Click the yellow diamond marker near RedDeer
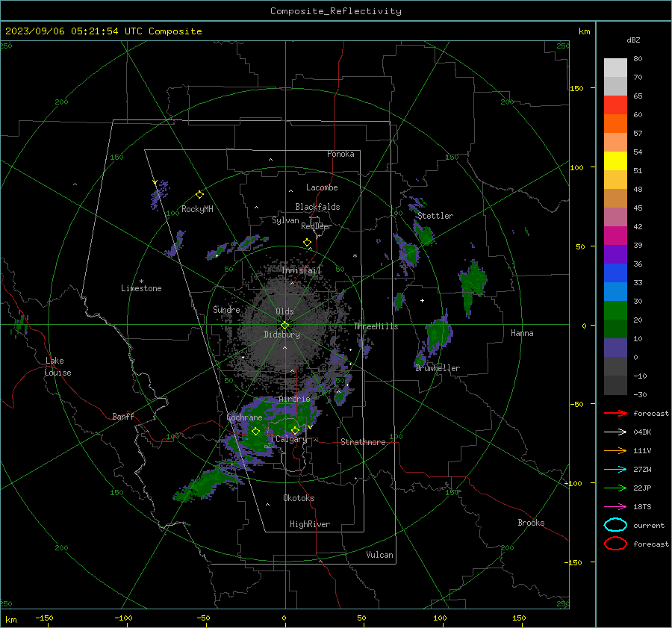The image size is (672, 628). click(x=307, y=243)
